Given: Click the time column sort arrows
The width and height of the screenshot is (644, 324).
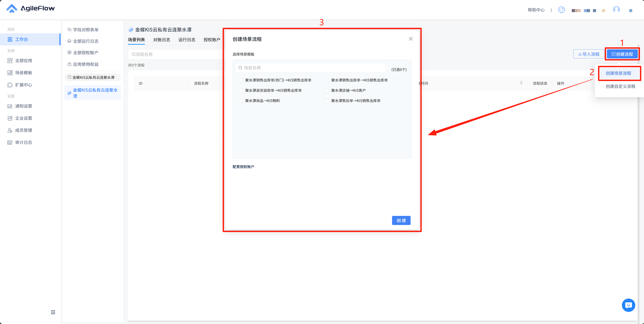Looking at the screenshot, I should coord(521,83).
